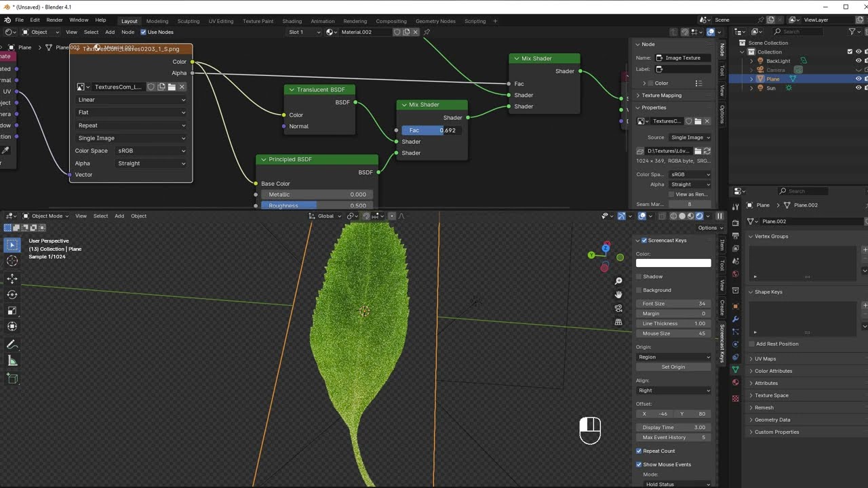This screenshot has width=868, height=488.
Task: Expand the Color Attributes panel
Action: click(x=773, y=371)
